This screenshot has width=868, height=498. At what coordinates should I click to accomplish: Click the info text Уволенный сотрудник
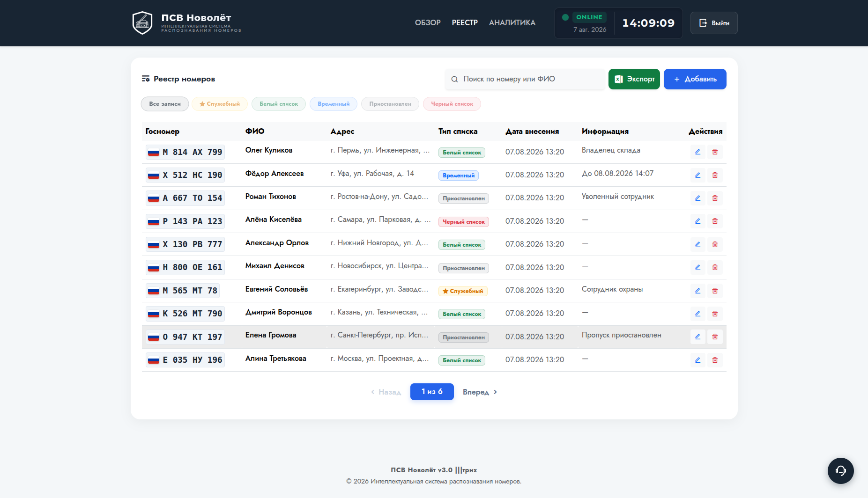(618, 197)
